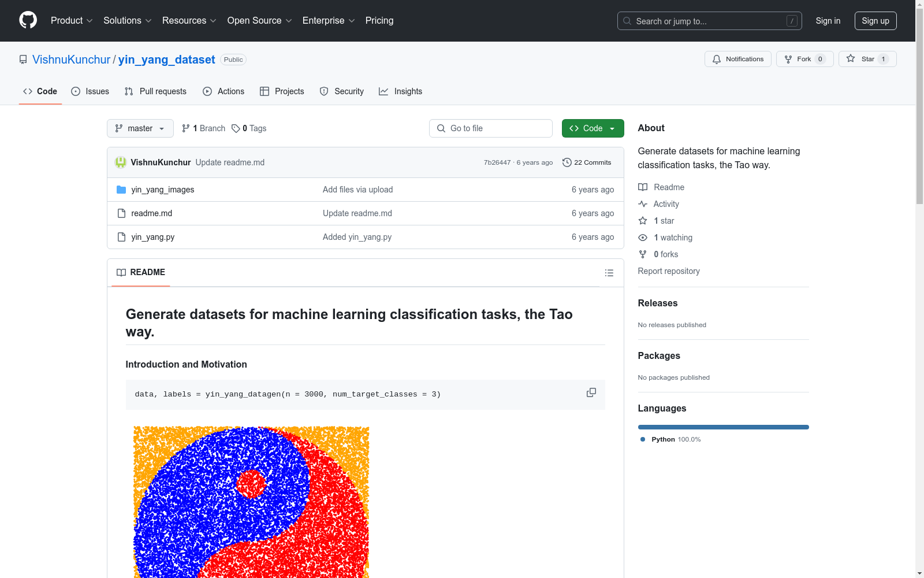924x578 pixels.
Task: Open commit hash 7b26447
Action: coord(497,162)
